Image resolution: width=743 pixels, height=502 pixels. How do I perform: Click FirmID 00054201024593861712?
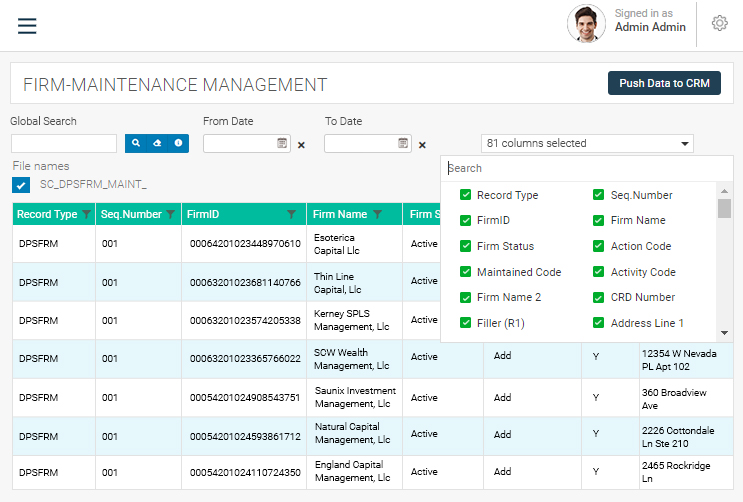click(245, 436)
